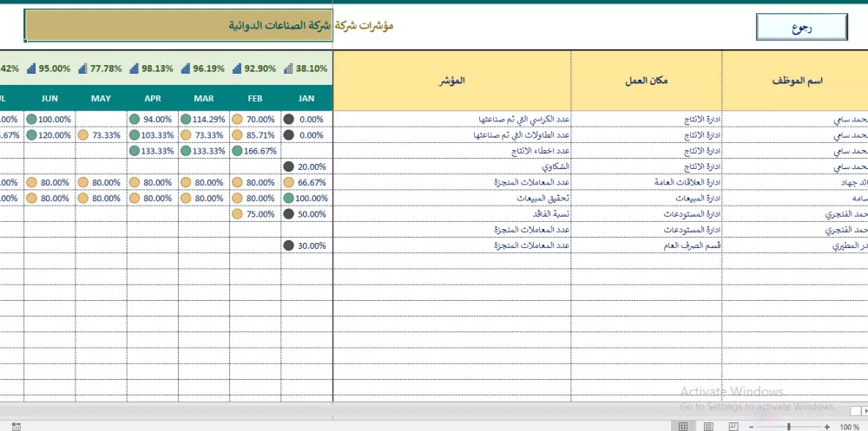Screen dimensions: 868x431
Task: Click the macro recording icon in status bar
Action: (16, 426)
